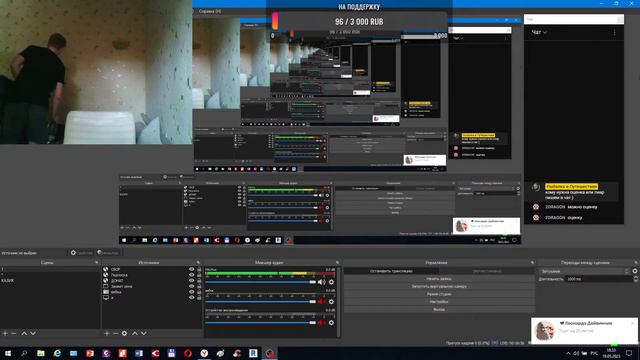The image size is (640, 360).
Task: Remove selected scene with minus icon
Action: (x=13, y=333)
